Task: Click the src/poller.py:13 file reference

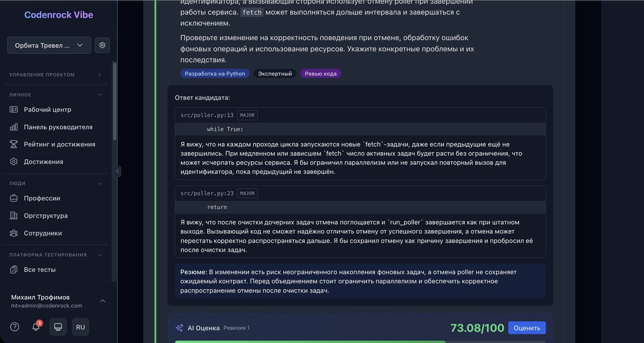Action: pyautogui.click(x=207, y=115)
